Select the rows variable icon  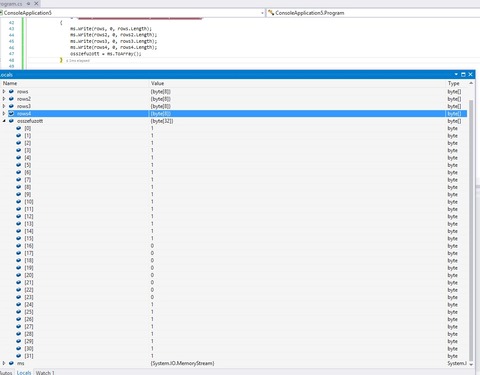(11, 91)
